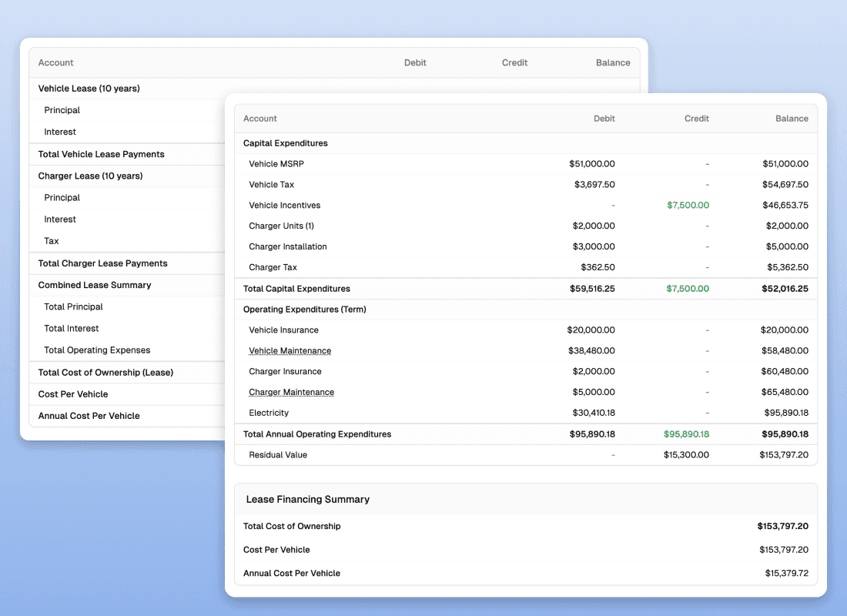The image size is (847, 616).
Task: Select the Vehicle Lease (10 years) account row
Action: 89,89
